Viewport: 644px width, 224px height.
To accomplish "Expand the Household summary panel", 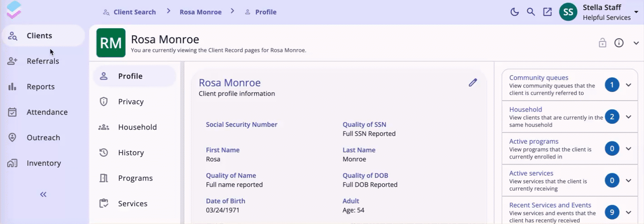I will (629, 117).
